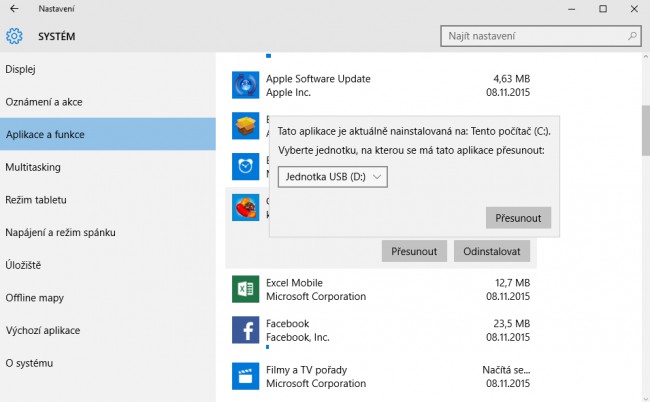The width and height of the screenshot is (650, 402).
Task: Click the vertical scrollbar thumb
Action: [x=646, y=130]
